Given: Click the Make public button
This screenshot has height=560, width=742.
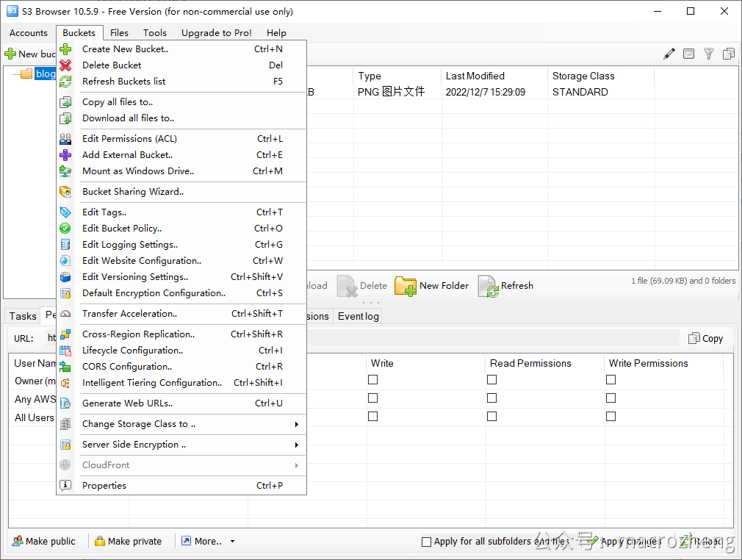Looking at the screenshot, I should (x=44, y=541).
